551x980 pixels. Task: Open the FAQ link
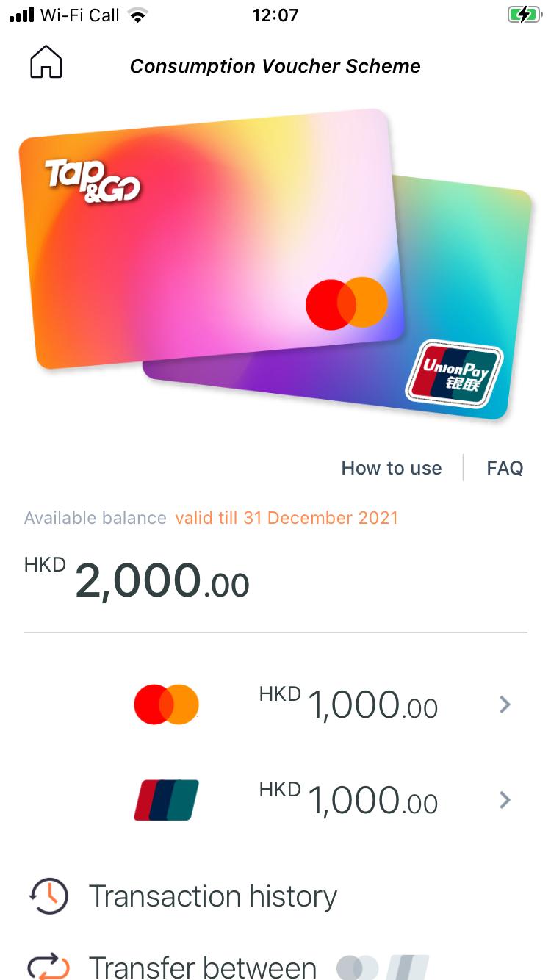pyautogui.click(x=505, y=468)
